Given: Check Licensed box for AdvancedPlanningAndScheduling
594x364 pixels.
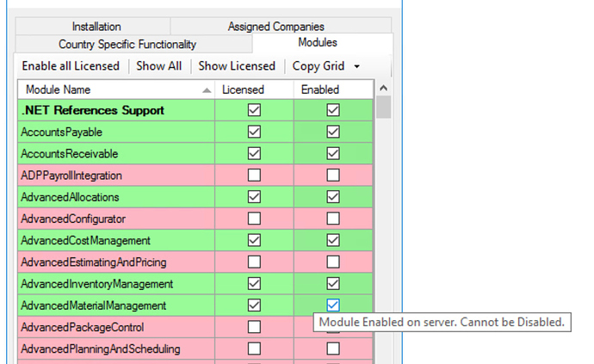Looking at the screenshot, I should [254, 349].
